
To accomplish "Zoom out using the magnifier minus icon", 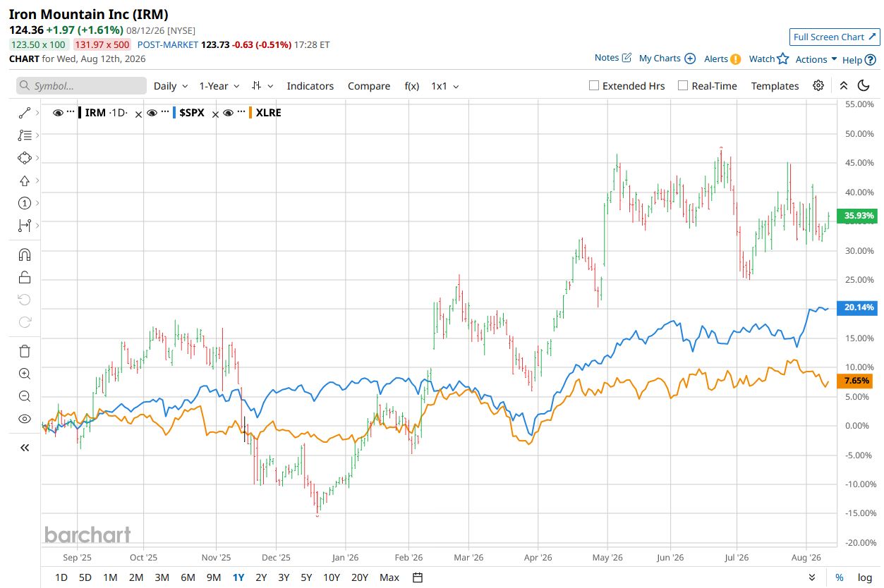I will tap(25, 396).
